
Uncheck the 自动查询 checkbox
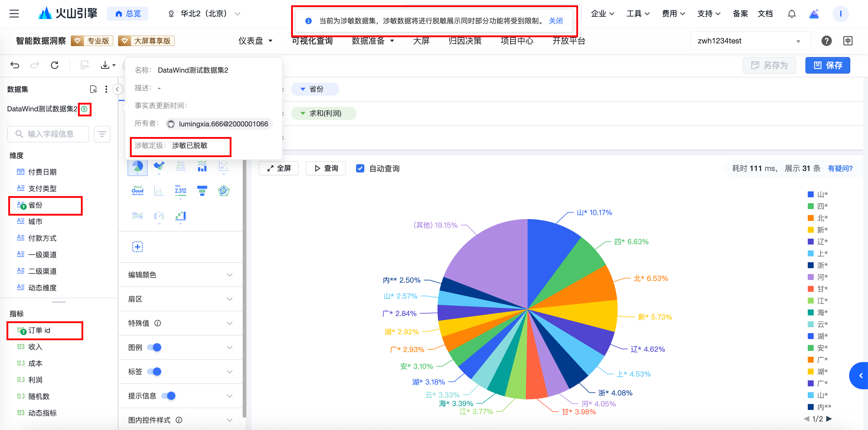(x=360, y=169)
